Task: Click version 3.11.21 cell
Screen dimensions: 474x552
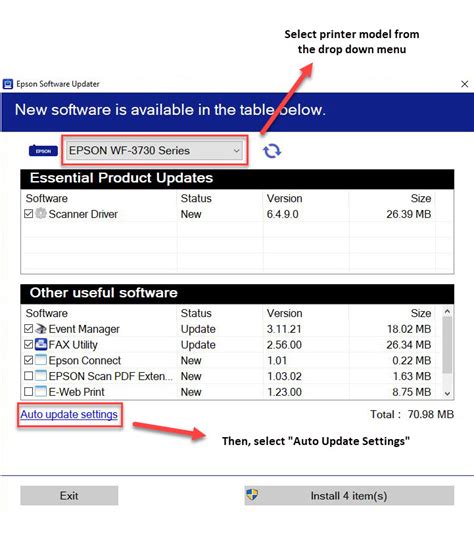Action: pyautogui.click(x=284, y=329)
